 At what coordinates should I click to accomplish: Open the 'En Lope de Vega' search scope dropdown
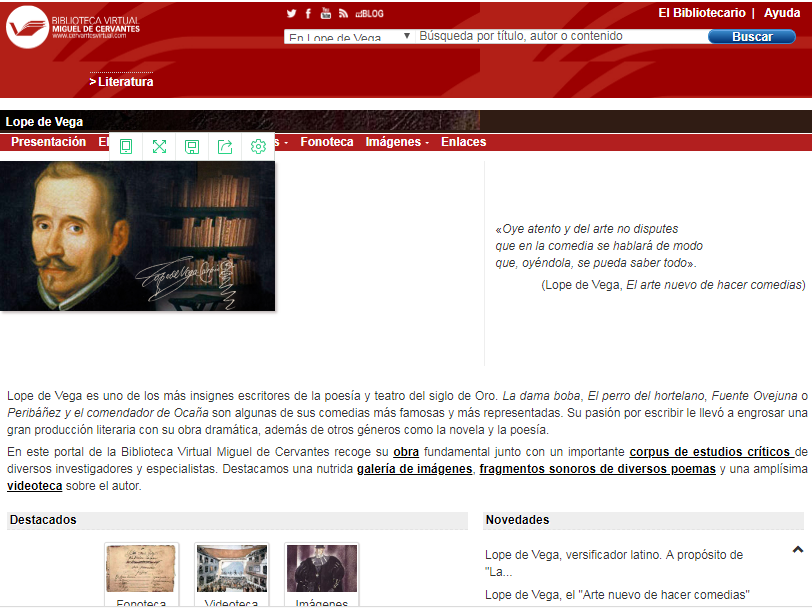coord(349,36)
